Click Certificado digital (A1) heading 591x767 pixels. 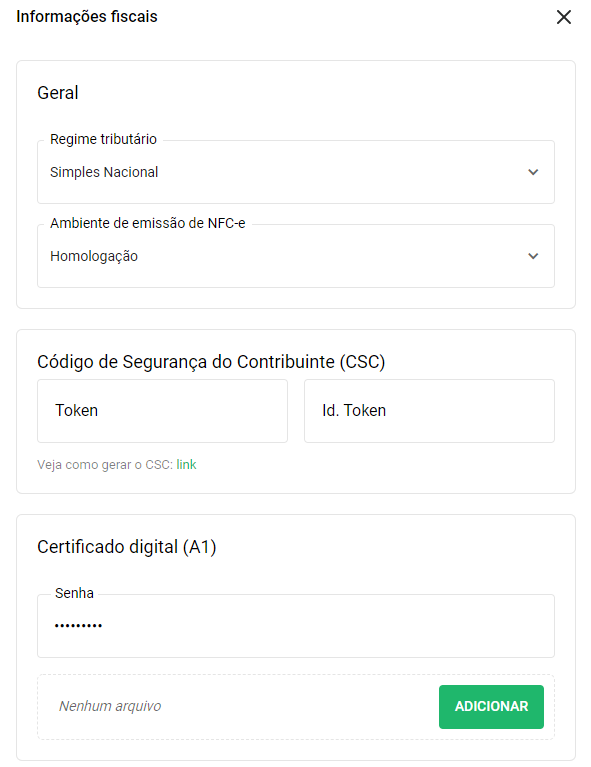point(127,547)
